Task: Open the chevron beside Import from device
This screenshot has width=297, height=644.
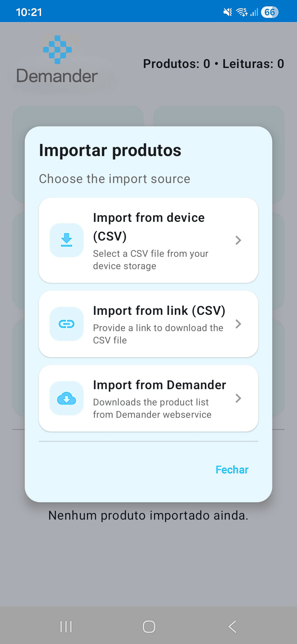Action: tap(238, 240)
